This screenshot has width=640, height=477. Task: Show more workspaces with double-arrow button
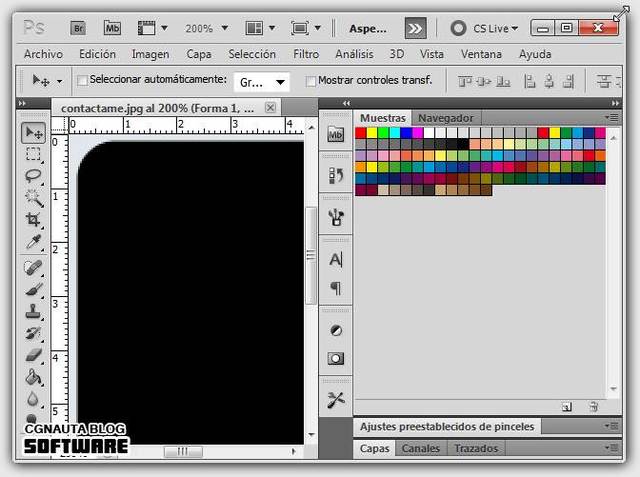[x=416, y=28]
